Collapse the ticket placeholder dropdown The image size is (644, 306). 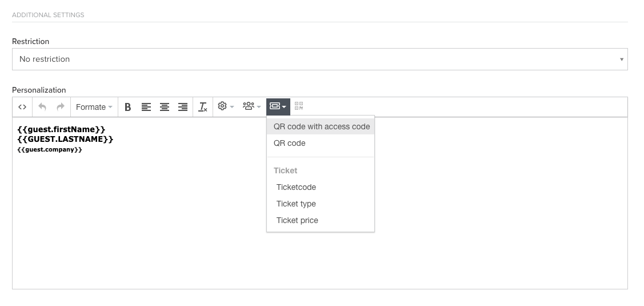[x=278, y=106]
